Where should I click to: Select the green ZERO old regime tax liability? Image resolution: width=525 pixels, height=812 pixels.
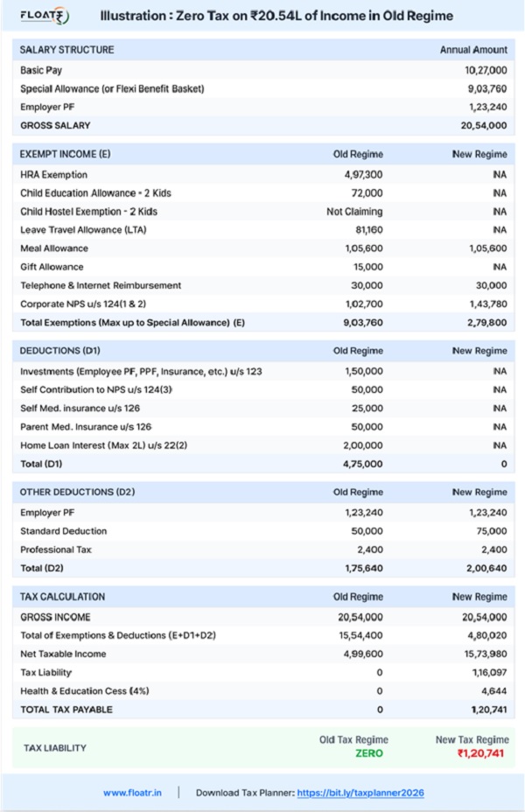point(368,753)
